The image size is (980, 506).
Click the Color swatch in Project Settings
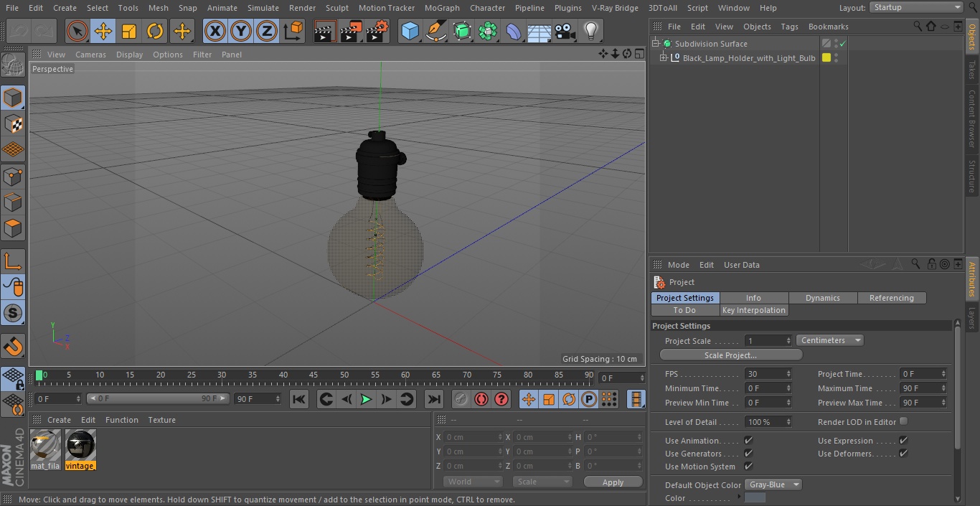755,497
